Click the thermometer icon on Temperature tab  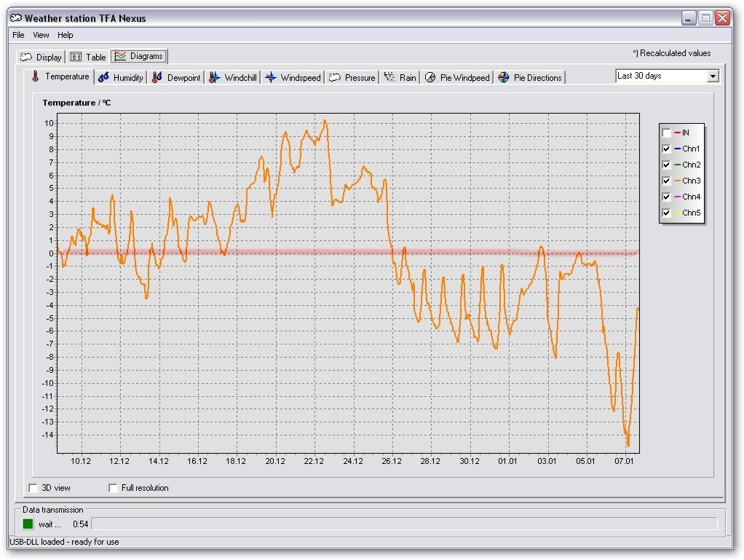[x=35, y=76]
